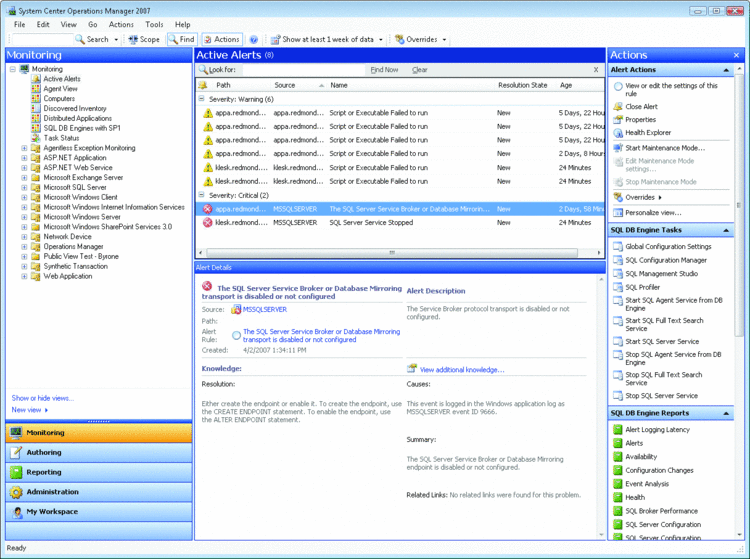Click Distributed Applications view icon

36,118
